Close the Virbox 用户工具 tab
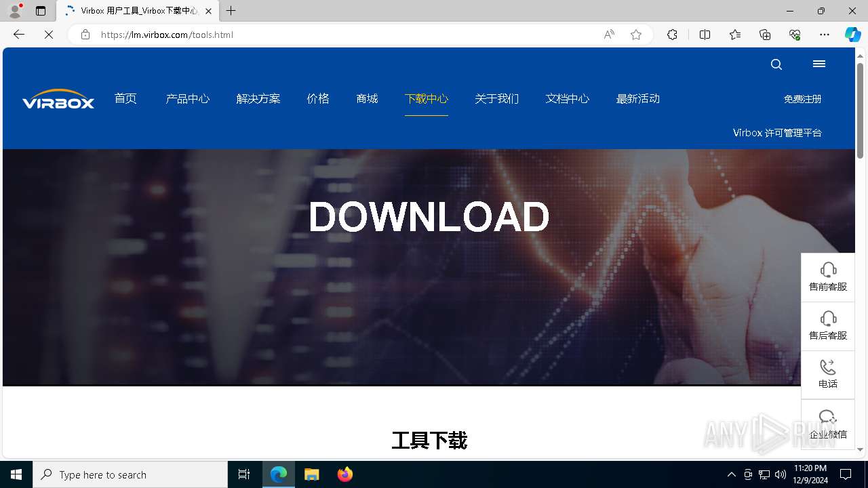868x488 pixels. (x=208, y=11)
